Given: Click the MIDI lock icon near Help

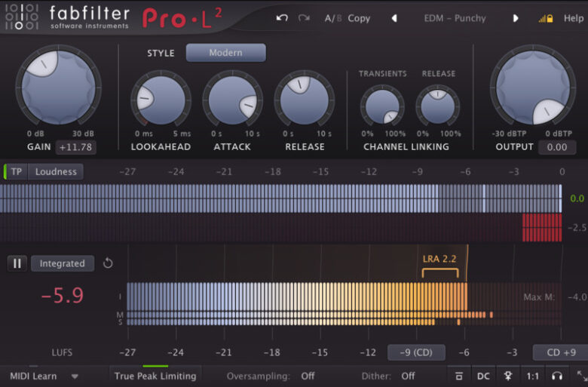Looking at the screenshot, I should coord(546,18).
